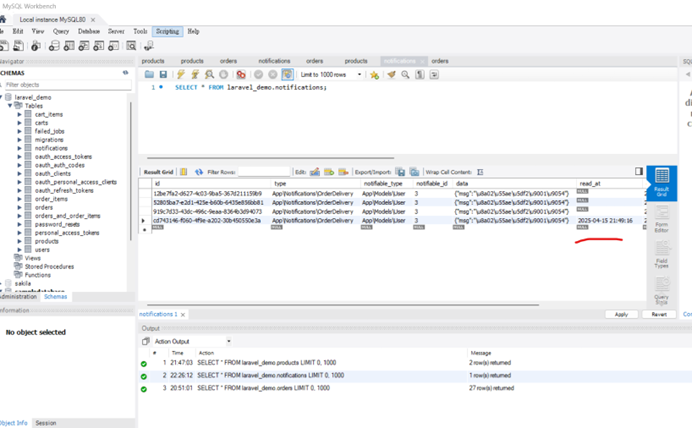Expand the cart_items table

[19, 114]
